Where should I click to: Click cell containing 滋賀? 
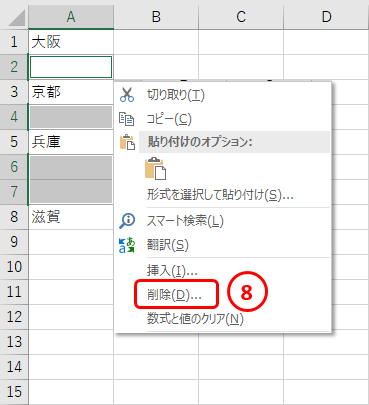pos(71,217)
